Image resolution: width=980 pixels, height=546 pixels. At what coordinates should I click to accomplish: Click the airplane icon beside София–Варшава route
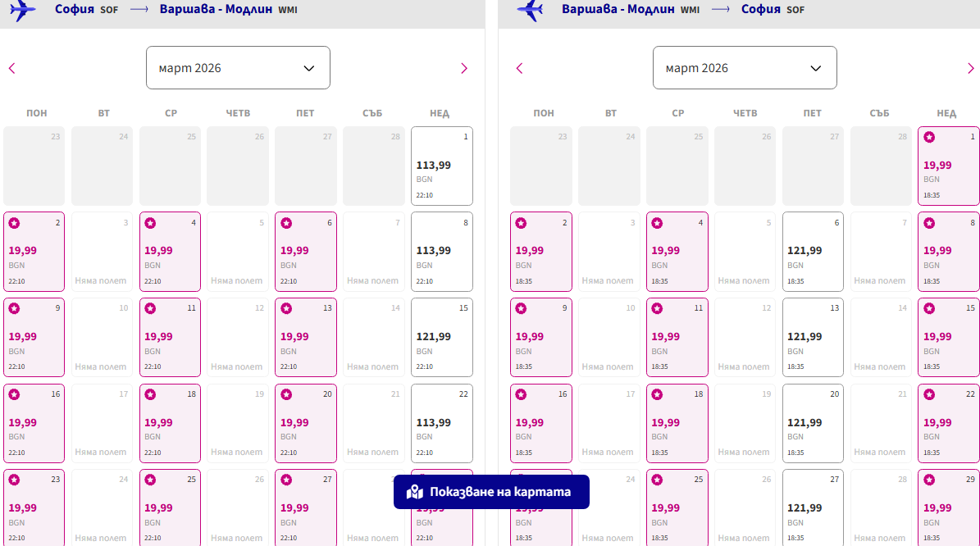[23, 10]
